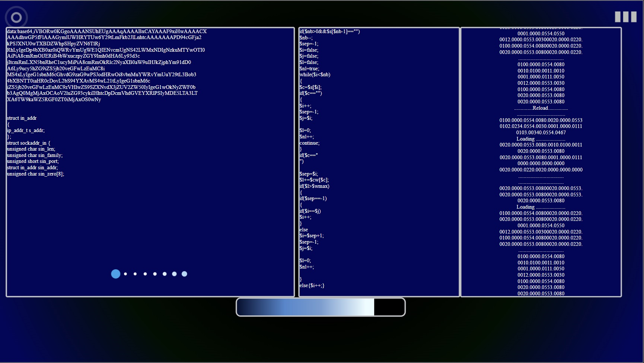Click the data:base64 text line
This screenshot has width=644, height=363.
tap(106, 32)
